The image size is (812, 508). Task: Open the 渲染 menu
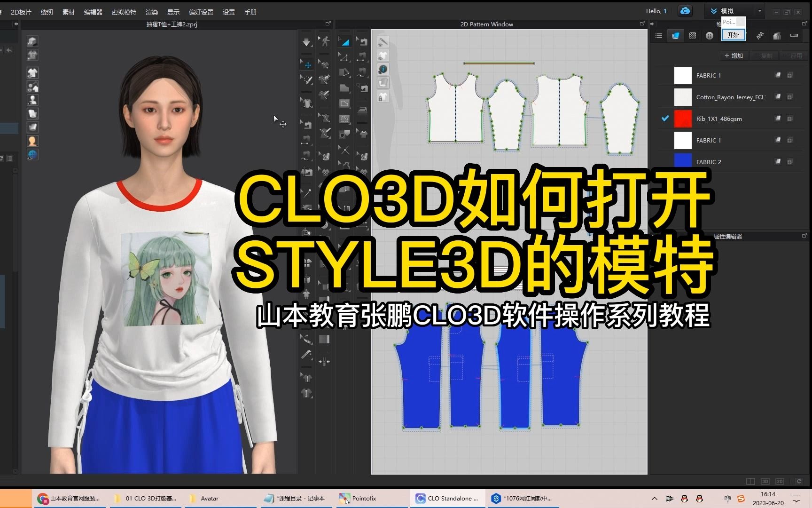152,12
